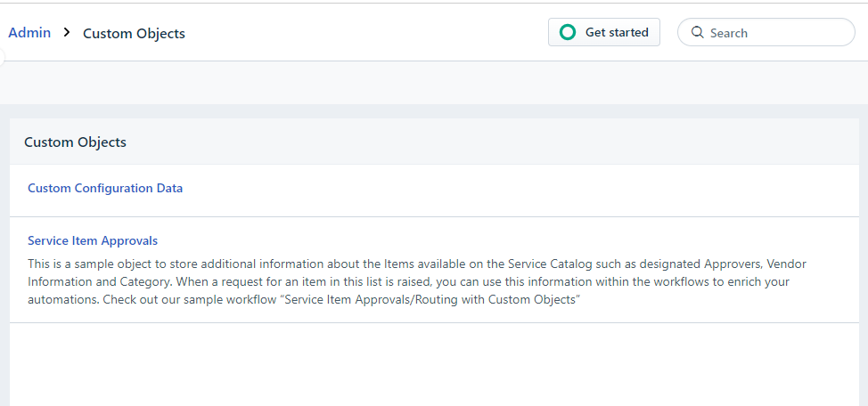This screenshot has width=868, height=406.
Task: Open the Get started guide
Action: tap(604, 32)
